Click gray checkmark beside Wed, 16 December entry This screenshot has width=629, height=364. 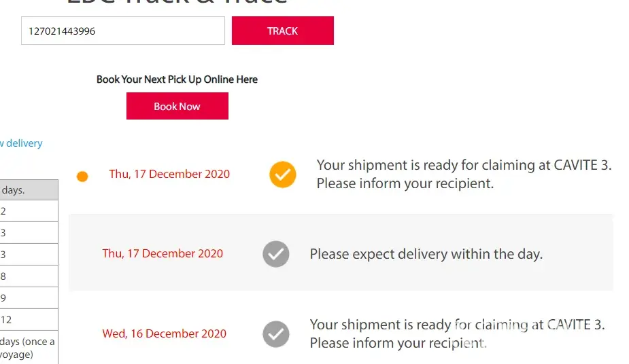(275, 334)
